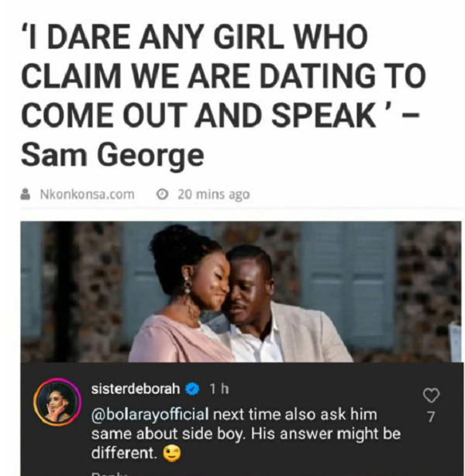Viewport: 465px width, 476px height.
Task: Like sisterdeborah's comment with the heart
Action: click(432, 395)
